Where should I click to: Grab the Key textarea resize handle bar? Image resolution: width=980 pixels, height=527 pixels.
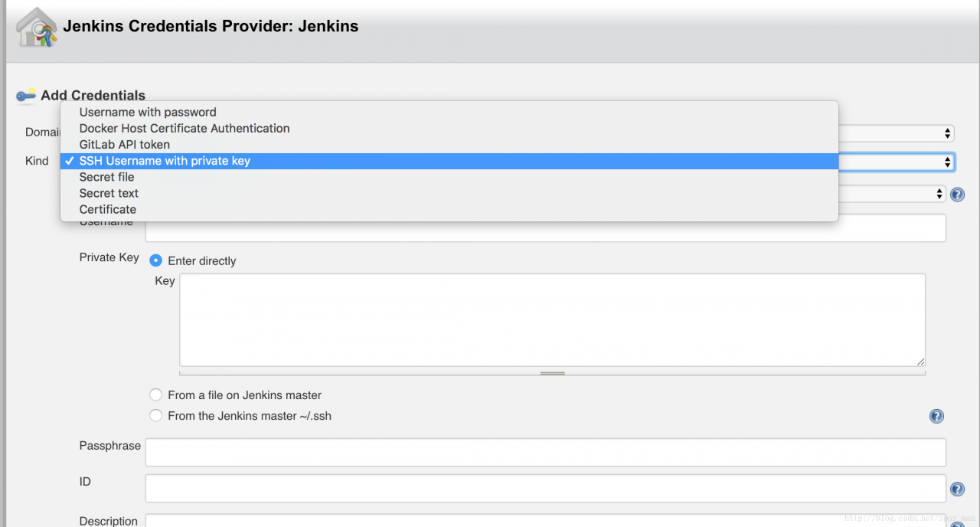552,373
